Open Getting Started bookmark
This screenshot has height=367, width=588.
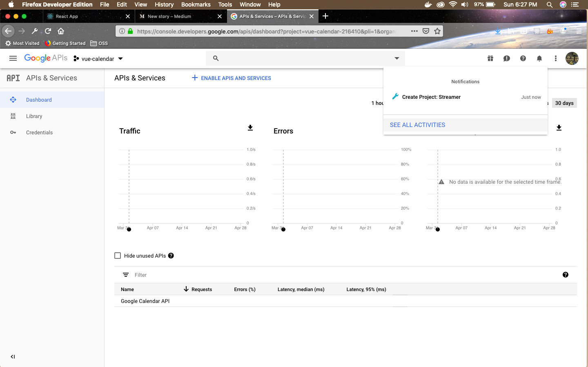point(65,43)
